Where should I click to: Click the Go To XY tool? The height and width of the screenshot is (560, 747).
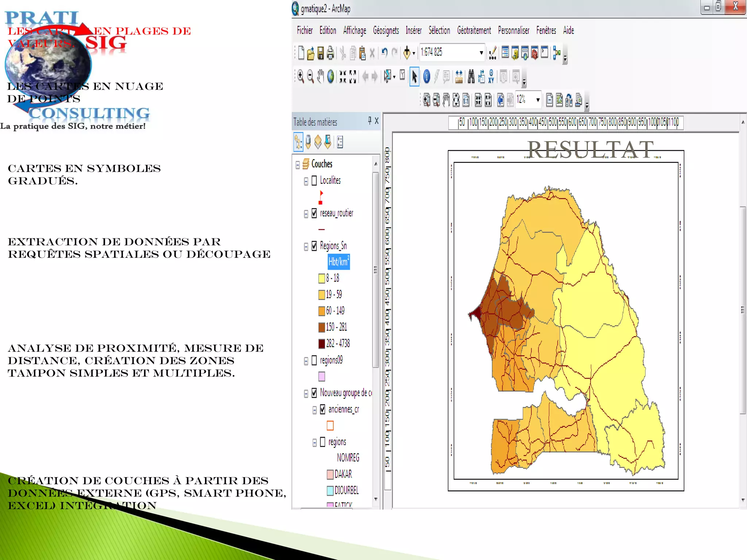click(x=491, y=77)
